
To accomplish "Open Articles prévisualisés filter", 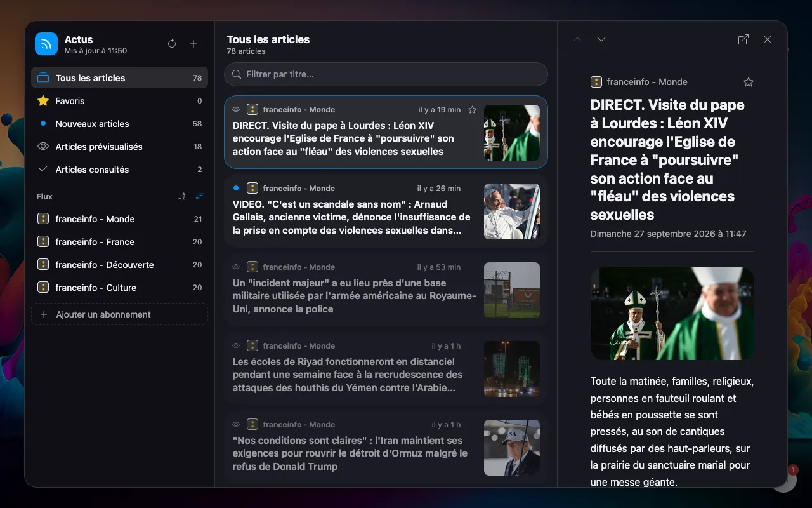I will 119,146.
